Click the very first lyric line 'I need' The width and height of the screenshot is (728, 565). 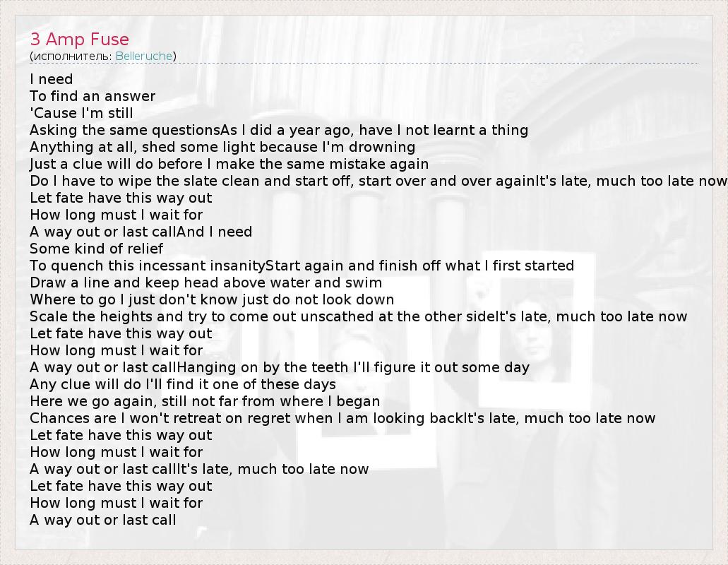pyautogui.click(x=52, y=79)
